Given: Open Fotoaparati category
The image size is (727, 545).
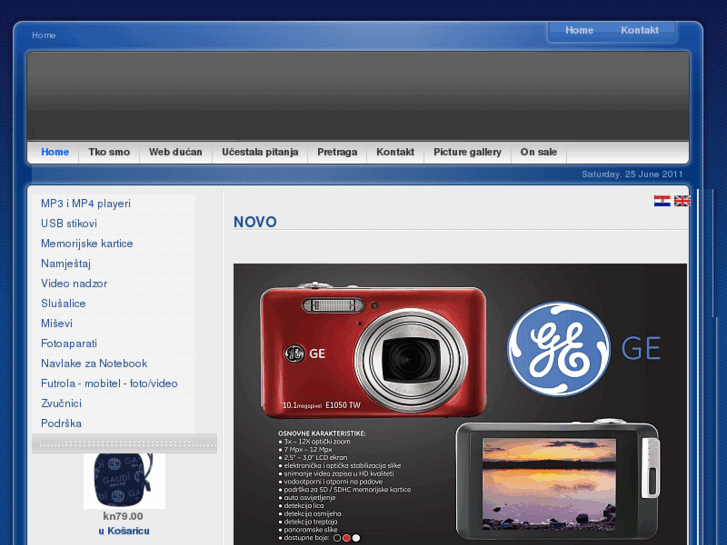Looking at the screenshot, I should pyautogui.click(x=69, y=343).
